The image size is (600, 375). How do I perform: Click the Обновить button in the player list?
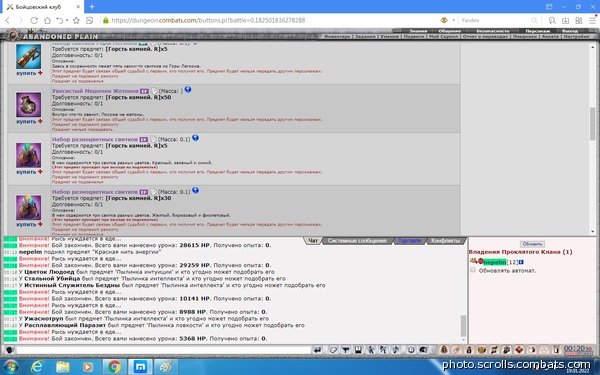pyautogui.click(x=532, y=244)
